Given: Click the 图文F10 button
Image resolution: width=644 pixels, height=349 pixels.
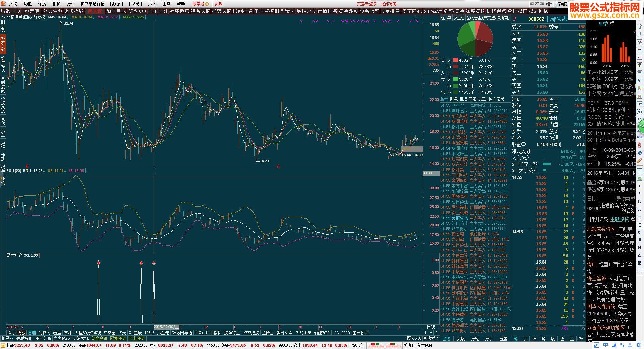Looking at the screenshot, I should 414,339.
